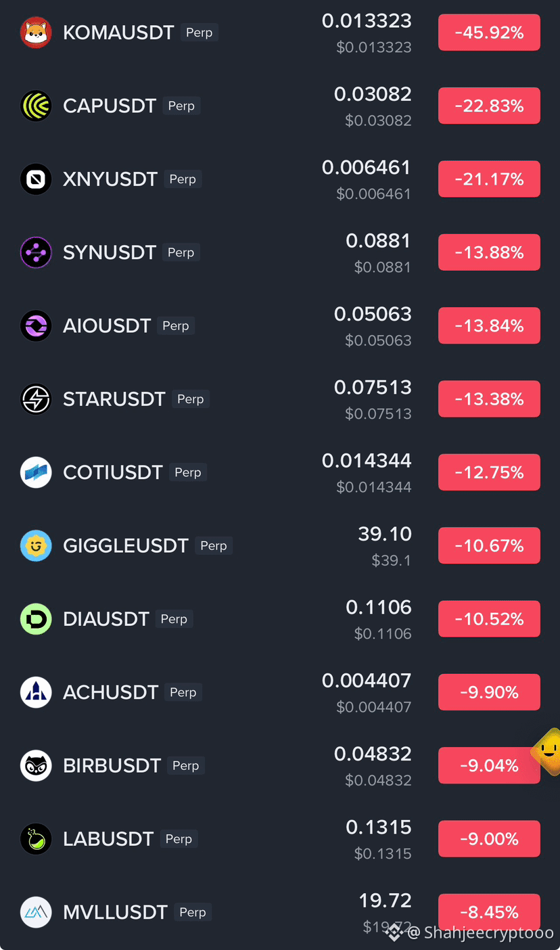
Task: Tap the -9.90% badge for ACHUSDT
Action: (489, 692)
